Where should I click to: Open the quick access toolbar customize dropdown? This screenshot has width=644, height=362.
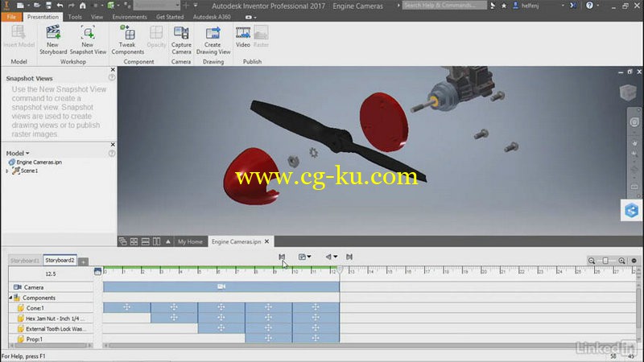click(x=196, y=6)
